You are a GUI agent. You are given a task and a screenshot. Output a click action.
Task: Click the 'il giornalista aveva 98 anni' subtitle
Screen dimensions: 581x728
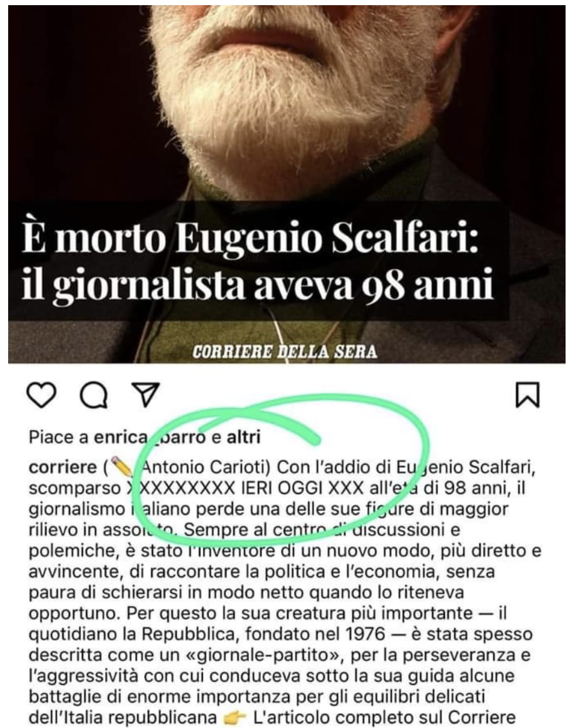(257, 286)
